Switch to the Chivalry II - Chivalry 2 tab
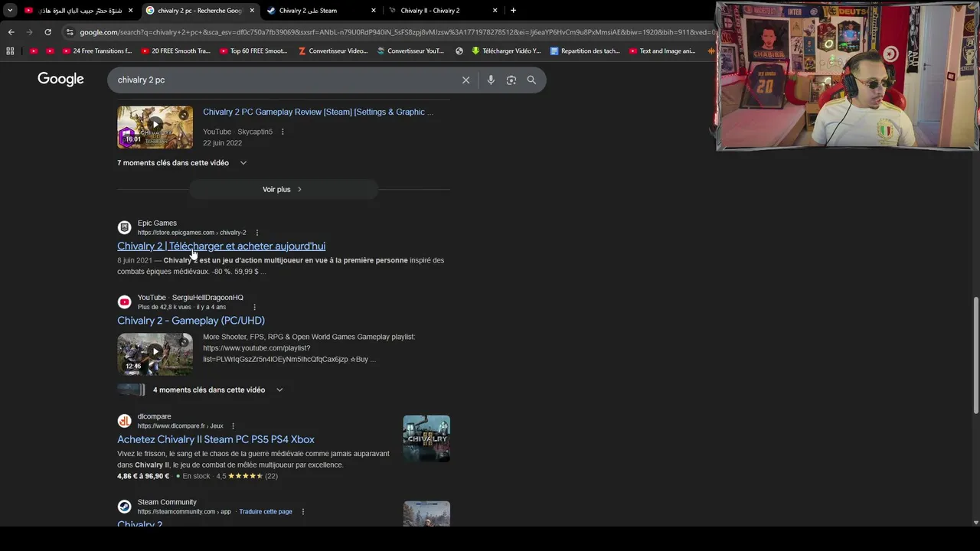 click(442, 11)
